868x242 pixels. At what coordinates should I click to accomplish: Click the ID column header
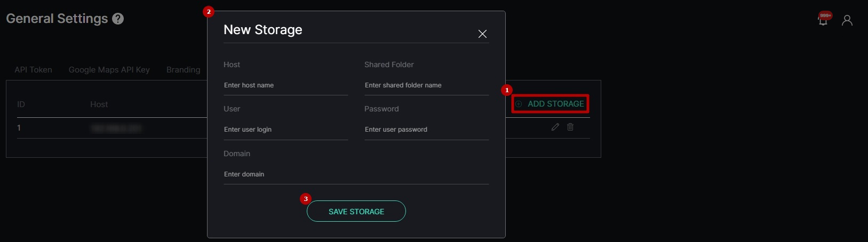tap(21, 104)
